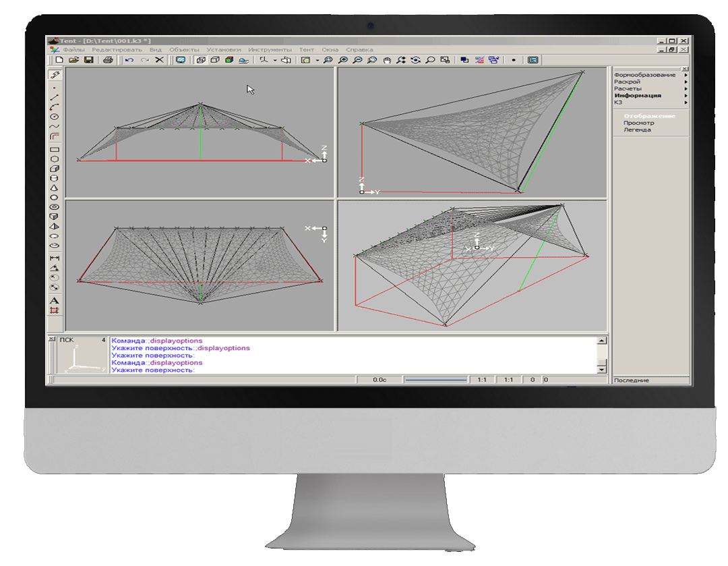Select the linear dimension tool
Viewport: 728px width, 566px height.
click(x=55, y=258)
